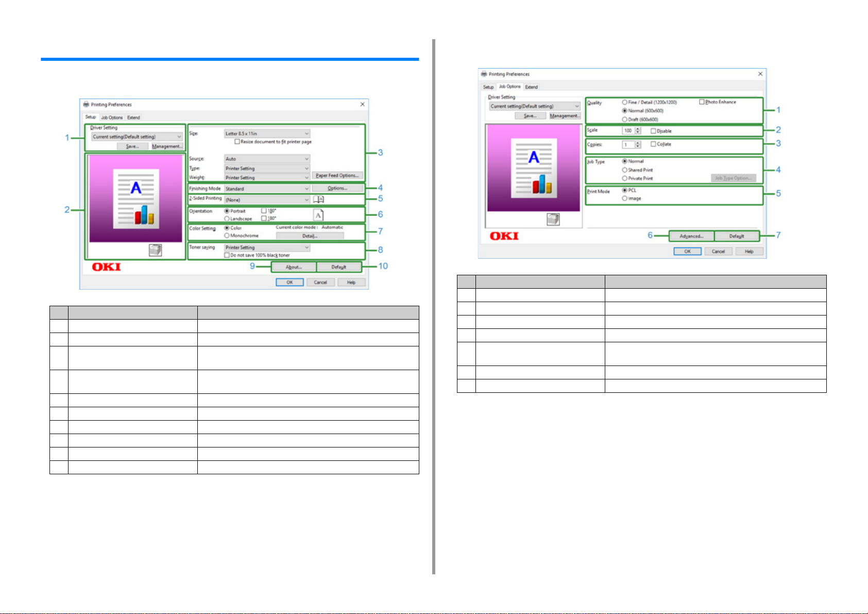Image resolution: width=868 pixels, height=614 pixels.
Task: Click the page orientation icon next to Portrait
Action: pos(318,215)
